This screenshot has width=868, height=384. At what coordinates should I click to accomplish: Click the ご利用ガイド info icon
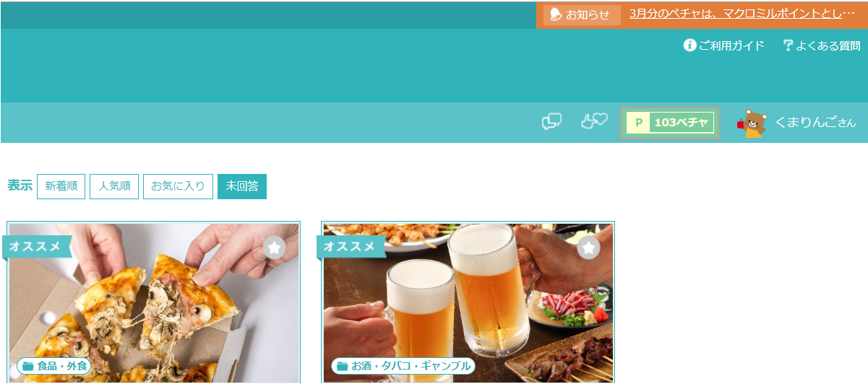[x=689, y=45]
